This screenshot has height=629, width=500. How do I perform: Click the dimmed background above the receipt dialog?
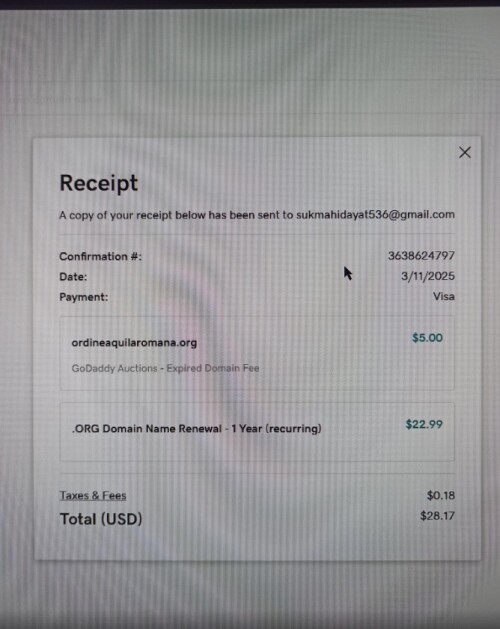tap(250, 72)
